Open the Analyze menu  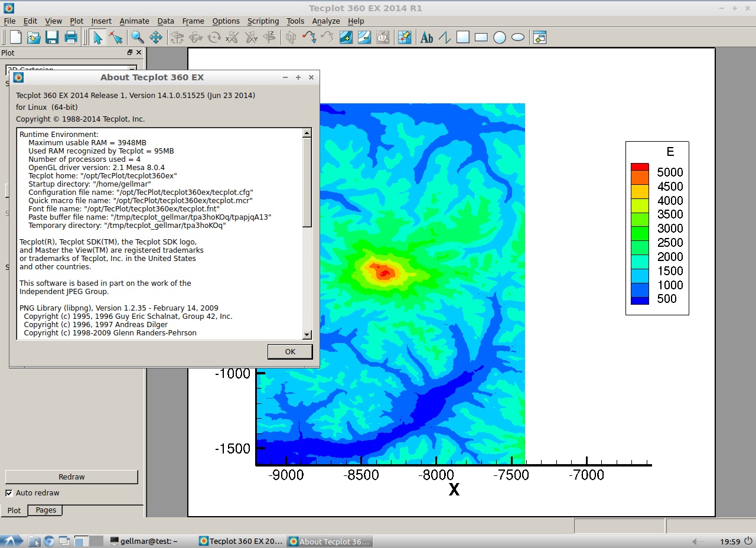(x=326, y=21)
